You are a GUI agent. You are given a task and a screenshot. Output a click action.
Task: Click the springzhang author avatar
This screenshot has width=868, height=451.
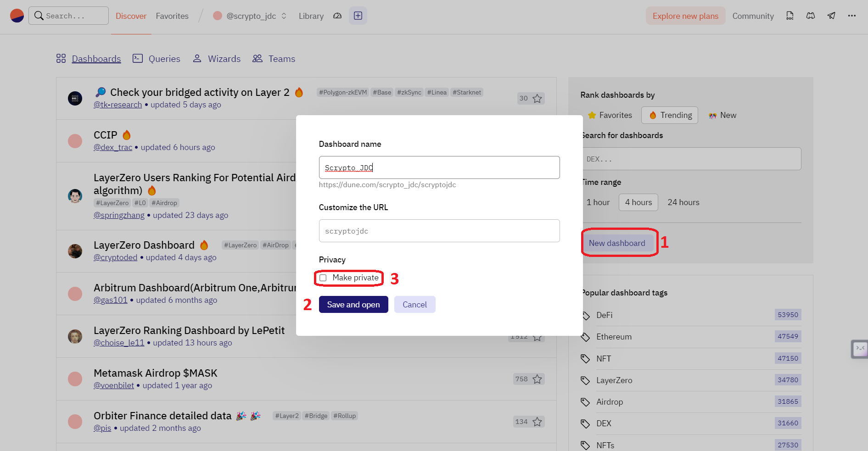tap(75, 196)
